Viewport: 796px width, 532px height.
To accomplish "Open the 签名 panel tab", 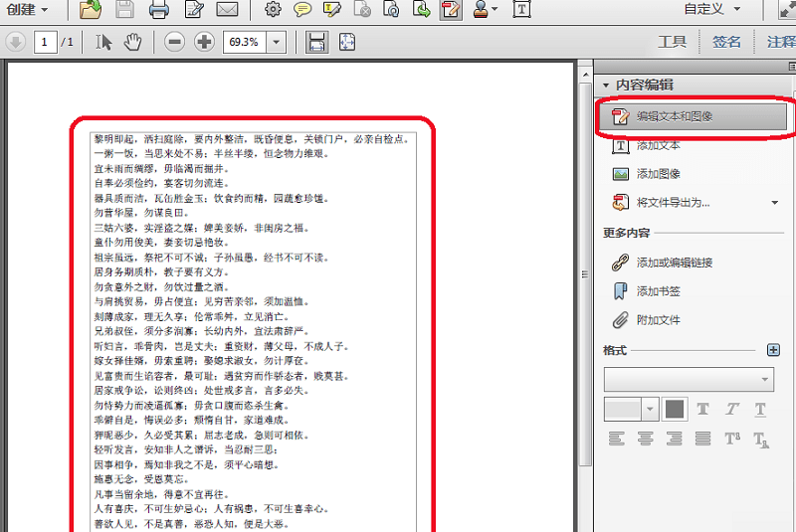I will [x=726, y=42].
